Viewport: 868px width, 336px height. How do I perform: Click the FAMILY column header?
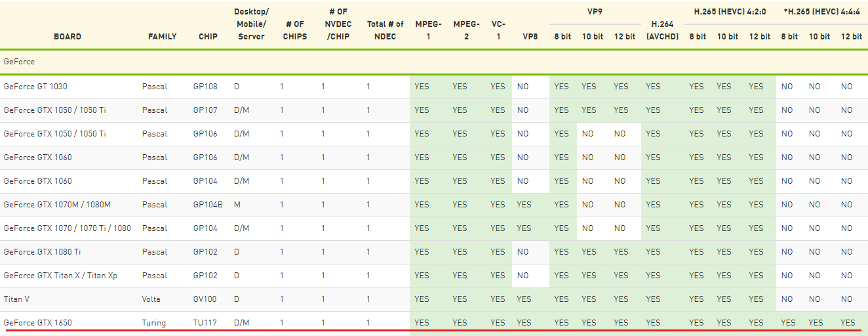[163, 37]
